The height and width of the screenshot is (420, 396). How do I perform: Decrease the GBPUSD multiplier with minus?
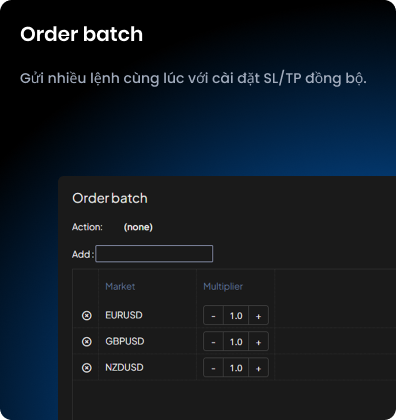[x=213, y=342]
